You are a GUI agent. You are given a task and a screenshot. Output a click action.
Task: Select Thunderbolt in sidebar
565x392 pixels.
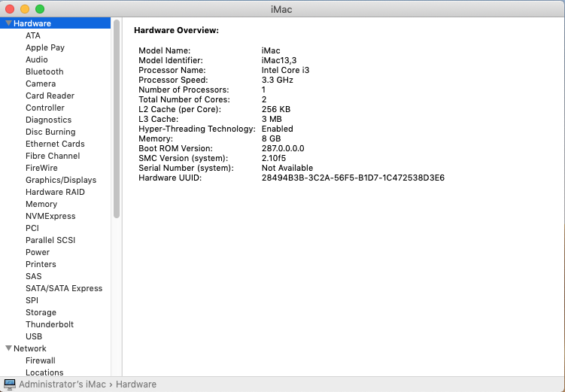[50, 324]
